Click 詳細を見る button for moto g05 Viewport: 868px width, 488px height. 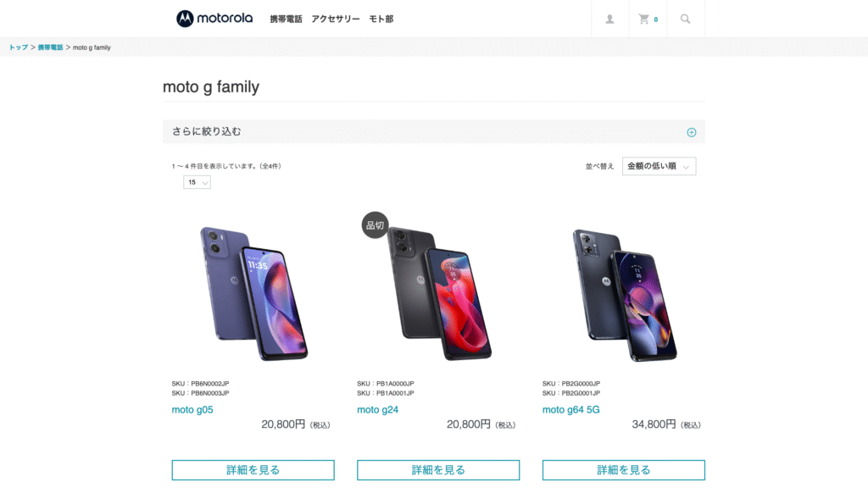[x=253, y=469]
